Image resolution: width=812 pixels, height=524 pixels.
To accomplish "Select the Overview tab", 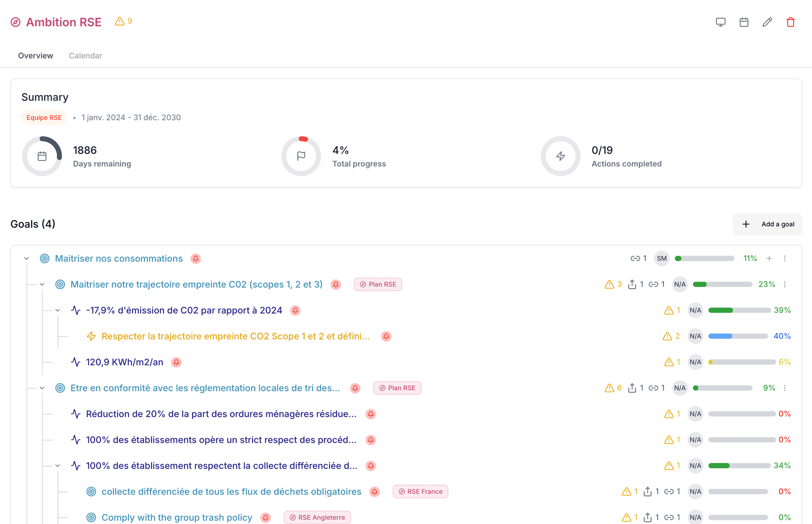I will [36, 56].
